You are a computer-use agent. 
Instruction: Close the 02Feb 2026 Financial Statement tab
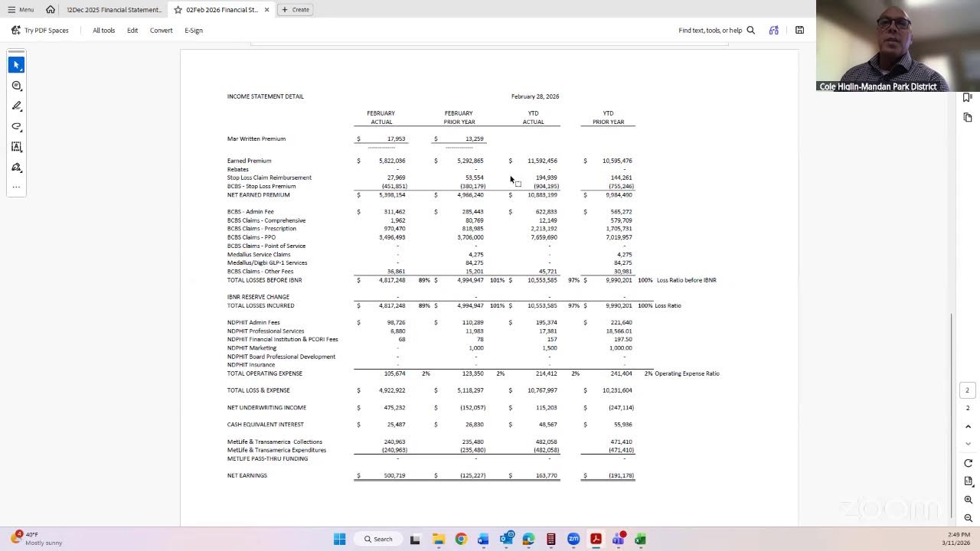point(266,10)
